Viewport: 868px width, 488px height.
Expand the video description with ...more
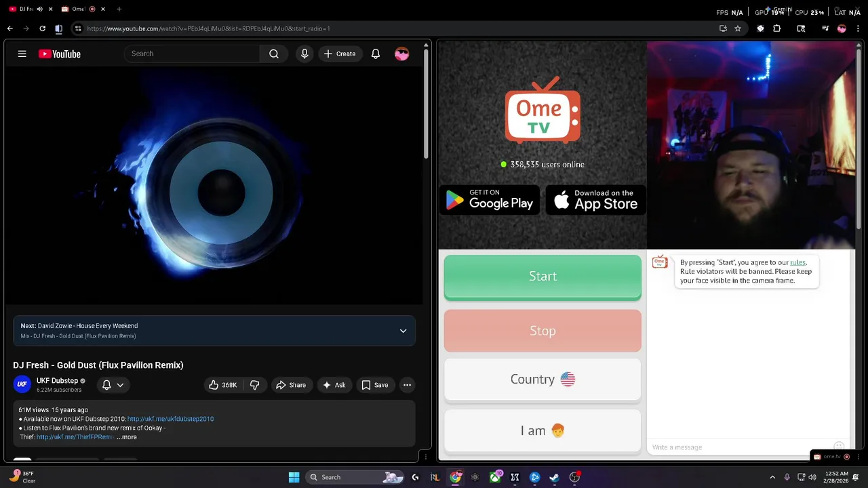point(127,437)
